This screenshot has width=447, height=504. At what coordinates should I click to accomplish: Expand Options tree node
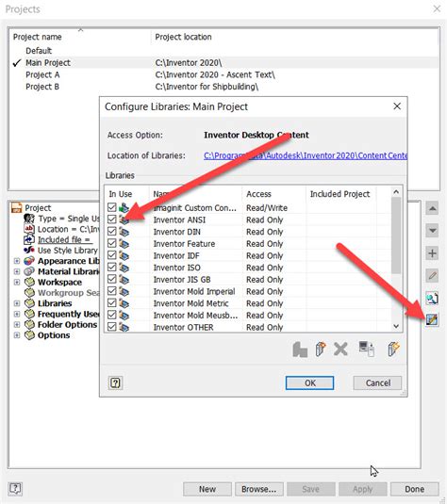tap(17, 335)
